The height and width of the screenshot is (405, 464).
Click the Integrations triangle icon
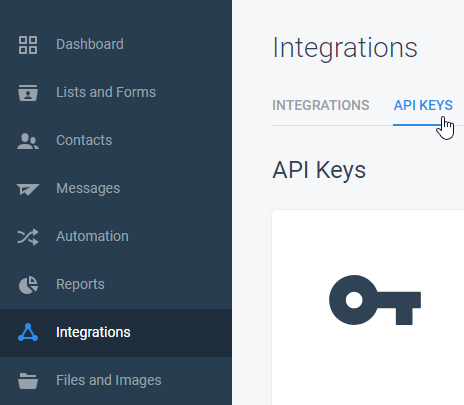pyautogui.click(x=28, y=332)
